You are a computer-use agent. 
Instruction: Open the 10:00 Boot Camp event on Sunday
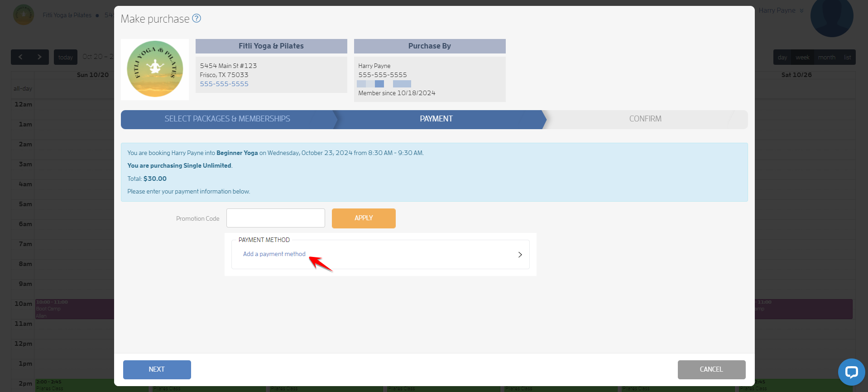[x=75, y=309]
